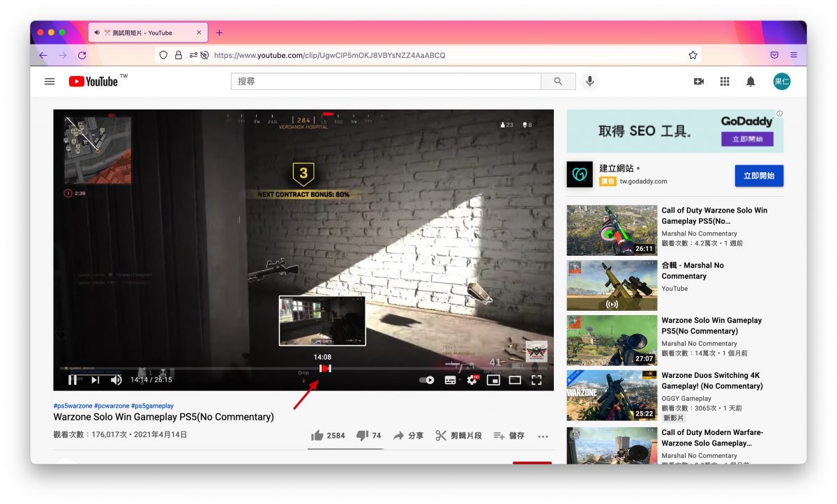Click the GoDaddy 取得 SEO 工具 banner ad
837x504 pixels.
674,131
